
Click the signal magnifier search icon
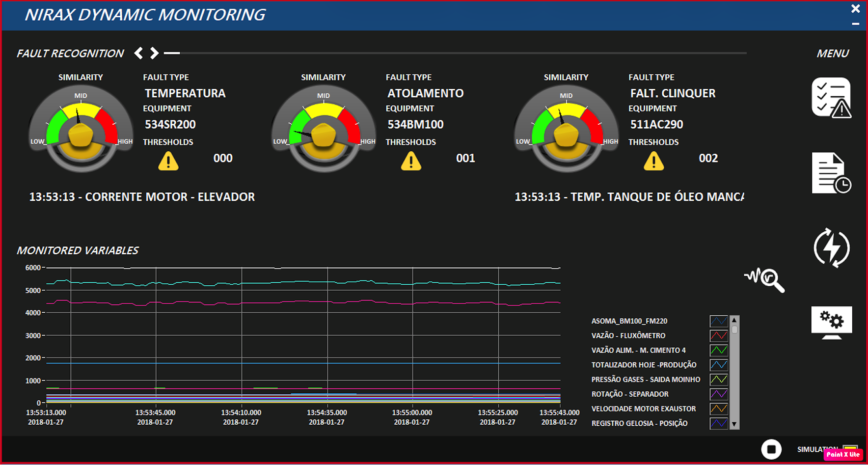(765, 280)
